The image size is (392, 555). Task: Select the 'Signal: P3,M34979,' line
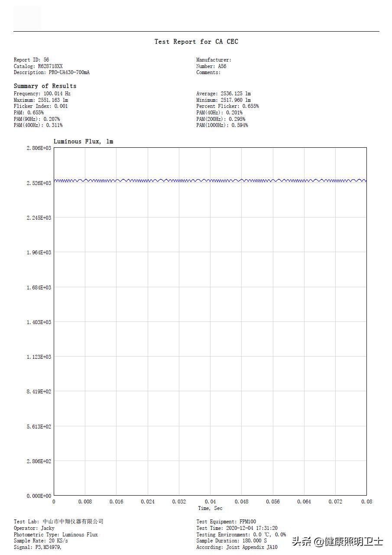38,547
